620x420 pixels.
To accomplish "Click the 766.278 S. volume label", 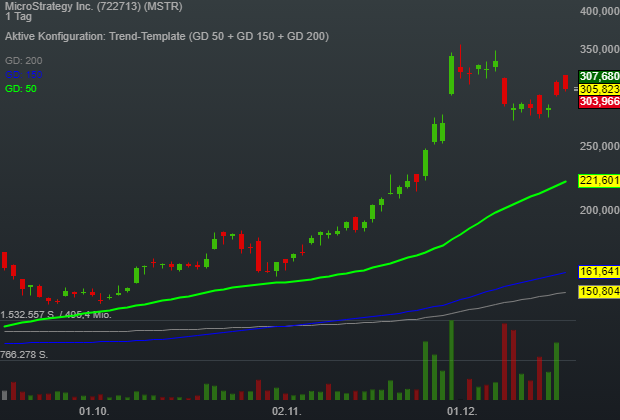I will tap(24, 355).
